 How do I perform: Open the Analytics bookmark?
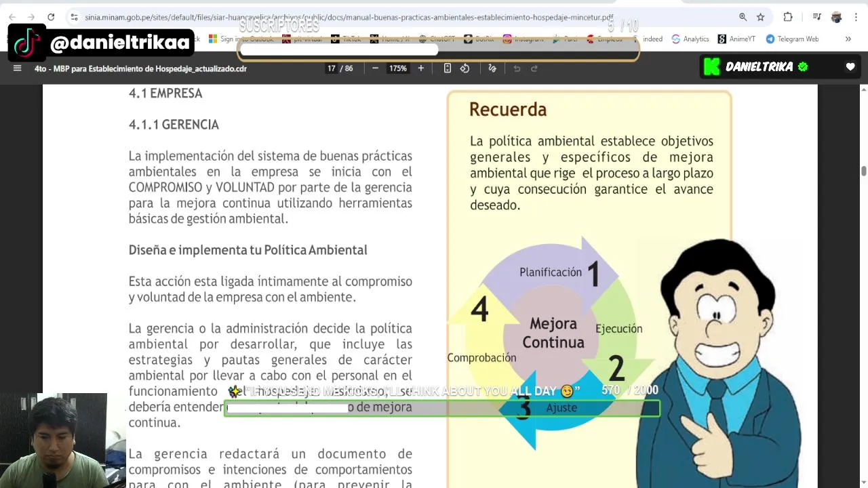tap(690, 39)
